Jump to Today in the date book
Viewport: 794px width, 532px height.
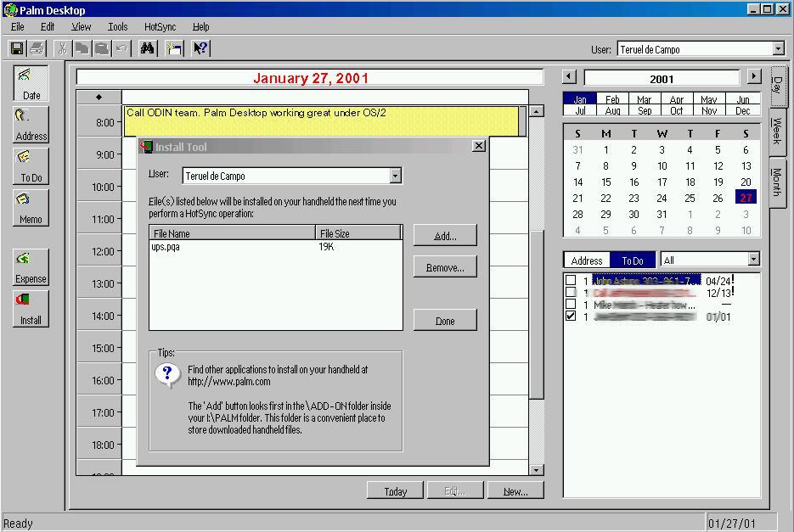click(395, 490)
